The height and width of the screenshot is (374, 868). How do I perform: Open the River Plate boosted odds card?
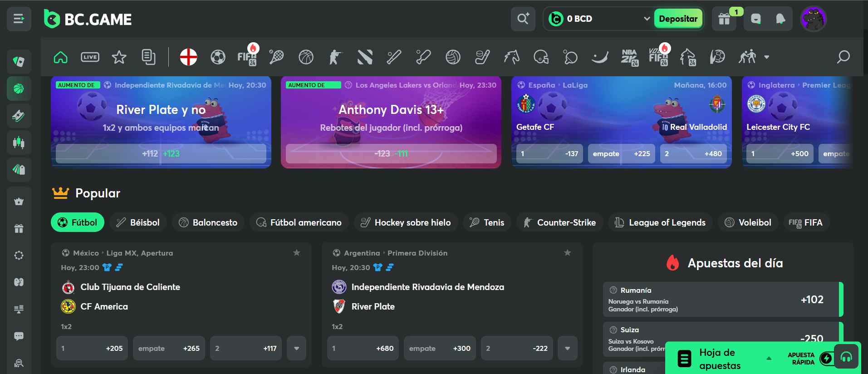pyautogui.click(x=161, y=122)
